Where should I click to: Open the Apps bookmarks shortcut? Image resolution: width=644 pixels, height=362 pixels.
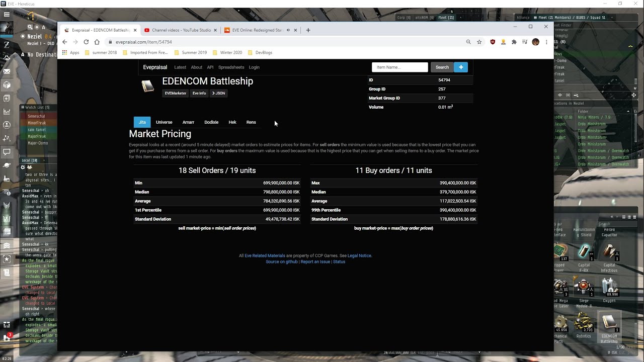[x=70, y=53]
